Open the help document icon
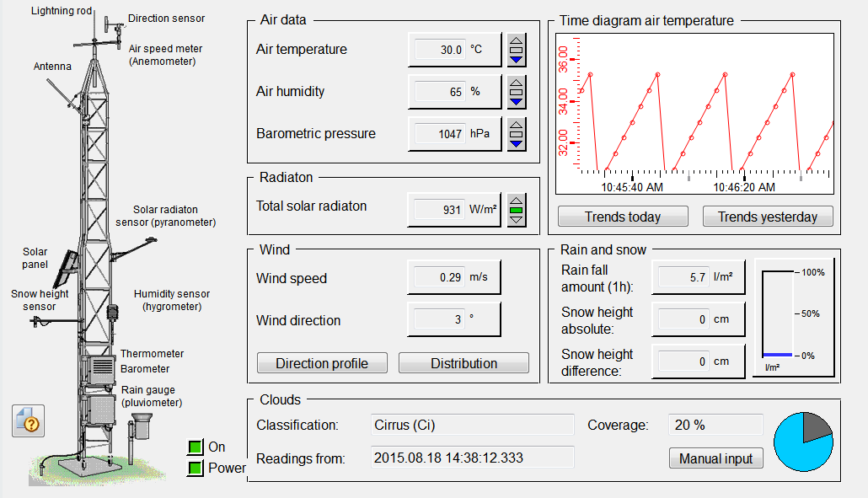This screenshot has width=868, height=498. [x=28, y=420]
